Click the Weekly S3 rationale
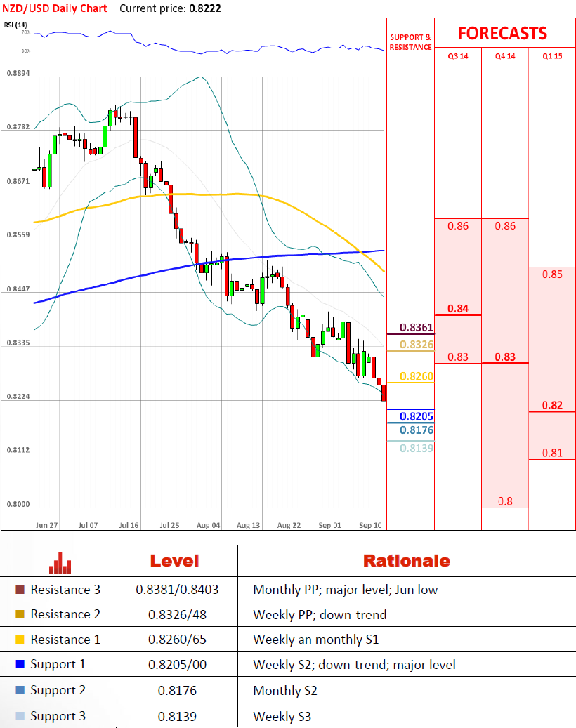The height and width of the screenshot is (728, 576). tap(282, 717)
